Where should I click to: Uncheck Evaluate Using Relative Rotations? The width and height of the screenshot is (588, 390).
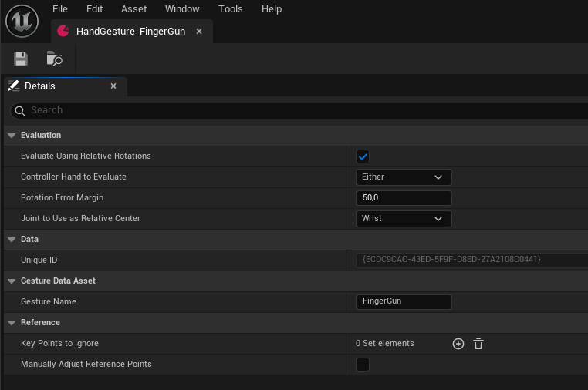(363, 156)
